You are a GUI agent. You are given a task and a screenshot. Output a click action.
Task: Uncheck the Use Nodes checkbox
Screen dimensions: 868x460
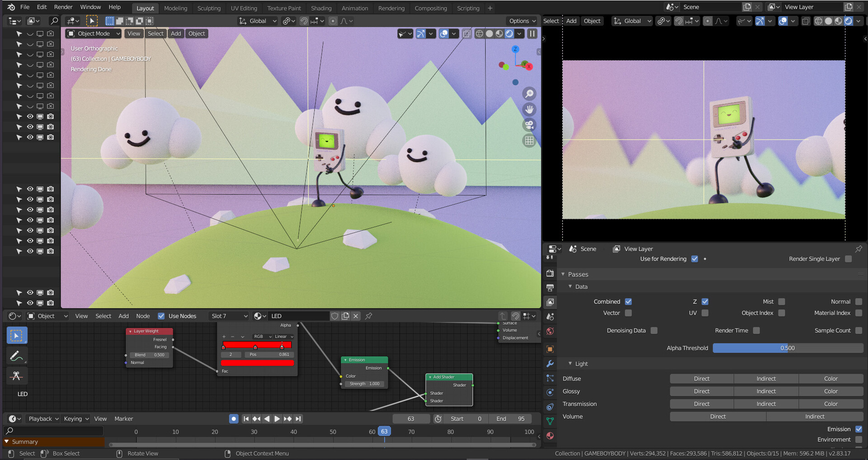[x=161, y=316]
